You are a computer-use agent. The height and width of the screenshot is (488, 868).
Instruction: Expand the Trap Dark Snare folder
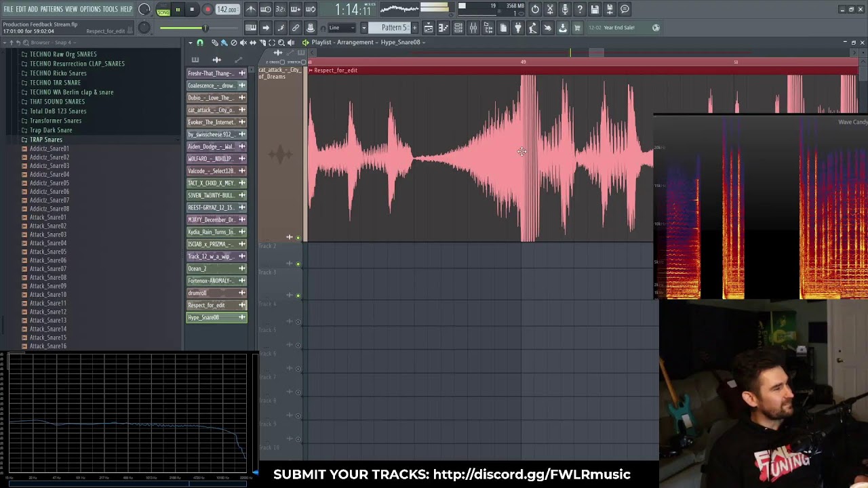point(51,130)
